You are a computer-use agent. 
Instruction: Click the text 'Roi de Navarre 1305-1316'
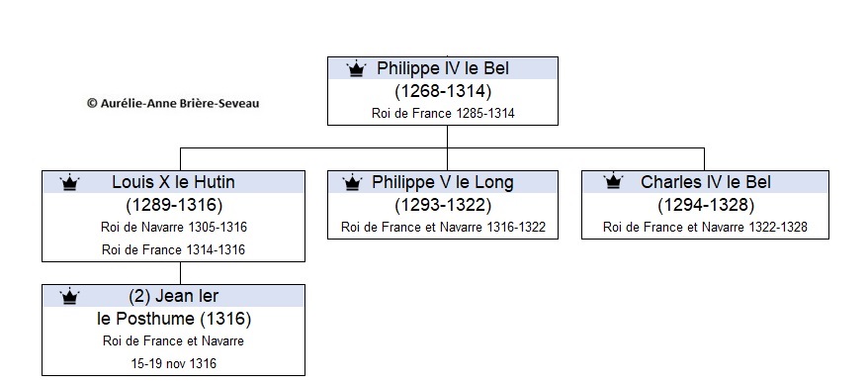174,228
